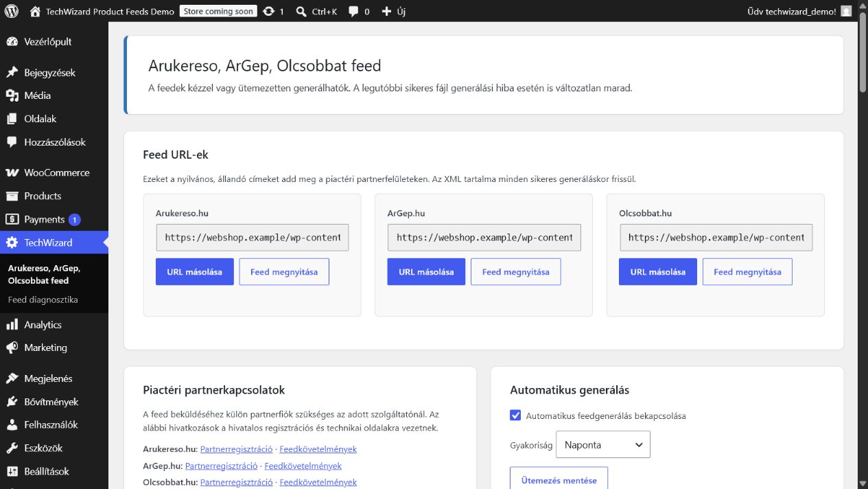Click the Eszközök wrench icon
The width and height of the screenshot is (868, 489).
[12, 448]
